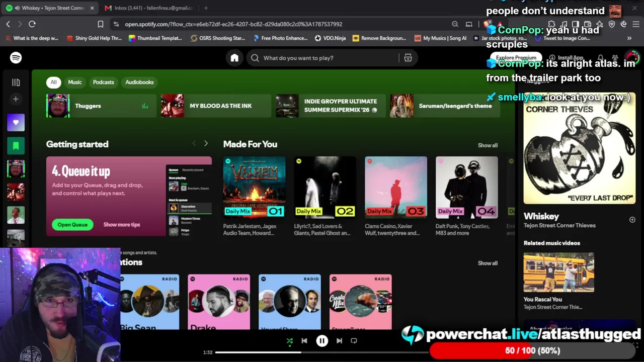Click the zoom icon in the address bar
Image resolution: width=644 pixels, height=362 pixels.
[455, 24]
